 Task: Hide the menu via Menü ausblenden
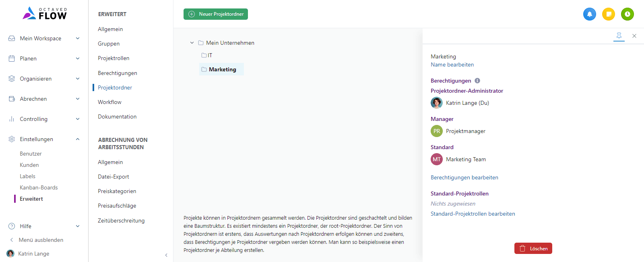(41, 240)
